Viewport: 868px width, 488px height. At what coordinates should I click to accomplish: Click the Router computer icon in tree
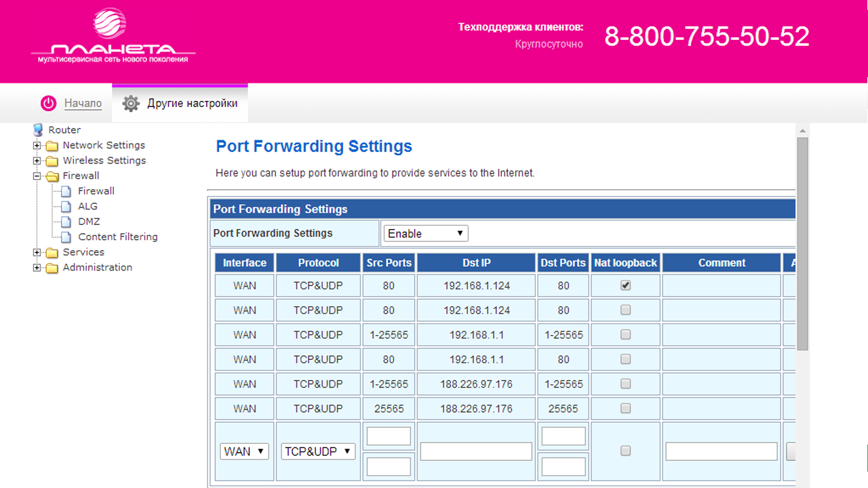pos(38,129)
